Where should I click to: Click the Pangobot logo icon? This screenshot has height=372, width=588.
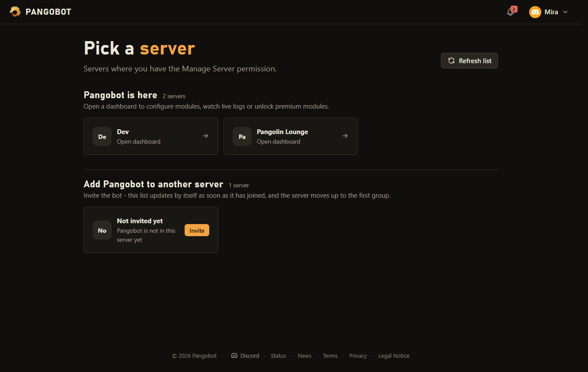click(15, 12)
